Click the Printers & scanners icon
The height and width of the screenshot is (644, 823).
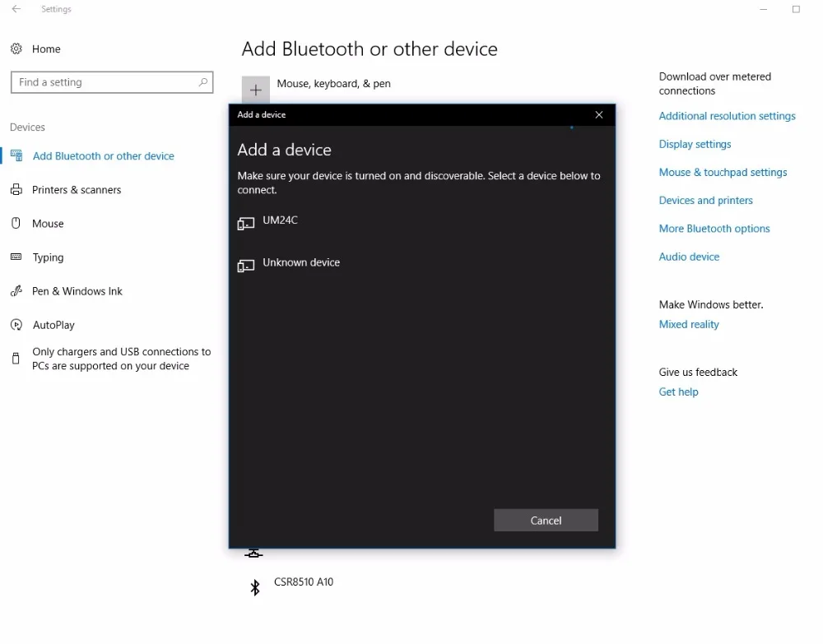16,189
